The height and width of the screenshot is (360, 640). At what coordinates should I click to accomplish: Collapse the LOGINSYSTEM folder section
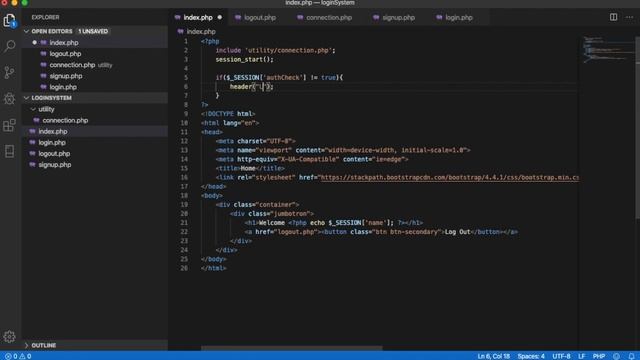click(x=26, y=98)
